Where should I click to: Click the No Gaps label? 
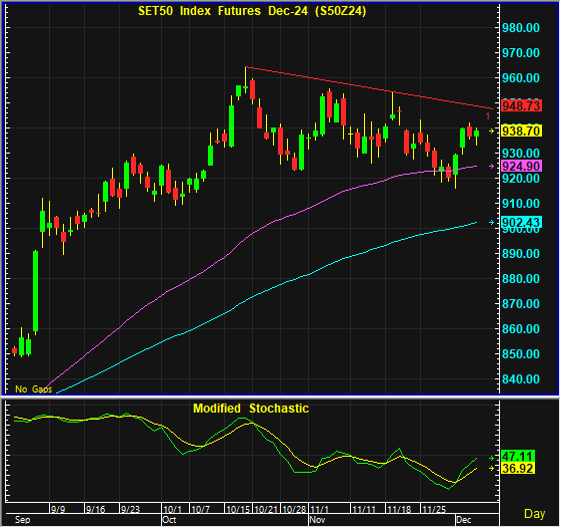[34, 389]
